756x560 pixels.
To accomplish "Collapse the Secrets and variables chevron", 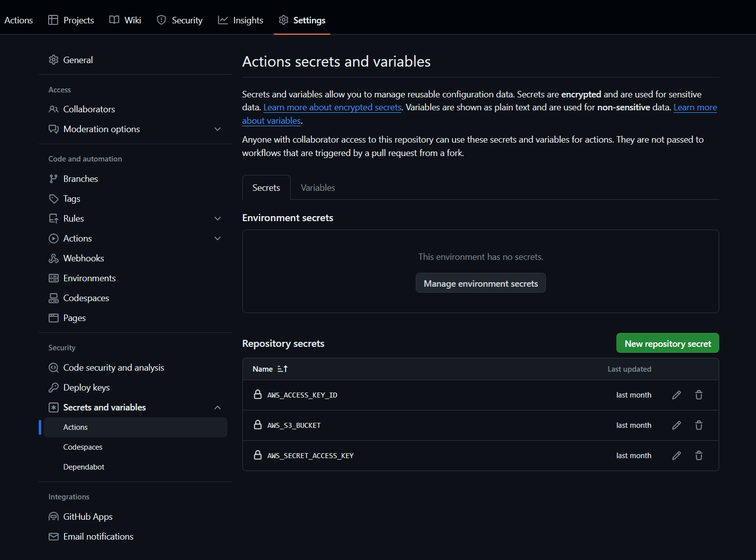I will (x=218, y=407).
